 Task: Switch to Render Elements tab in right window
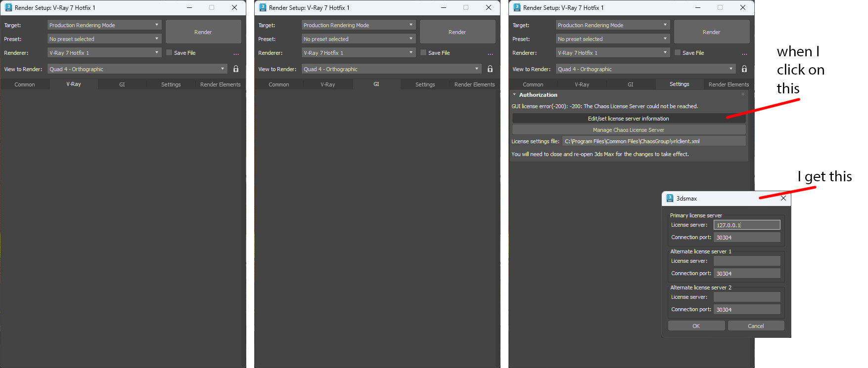(729, 84)
